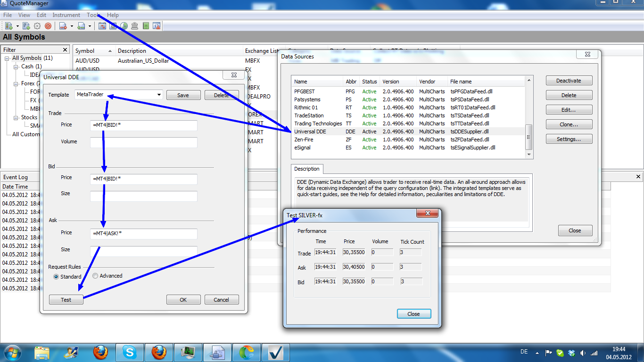Image resolution: width=644 pixels, height=362 pixels.
Task: Select the TradeStation data source row
Action: pyautogui.click(x=408, y=115)
